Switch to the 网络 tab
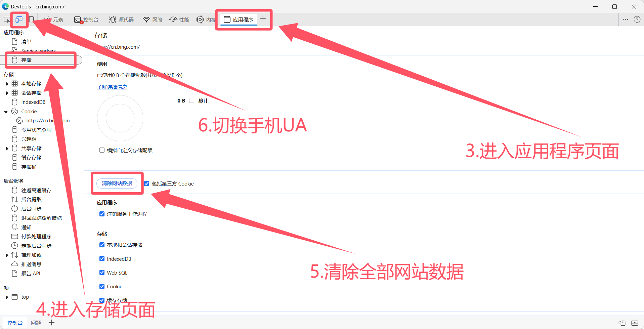 click(153, 20)
